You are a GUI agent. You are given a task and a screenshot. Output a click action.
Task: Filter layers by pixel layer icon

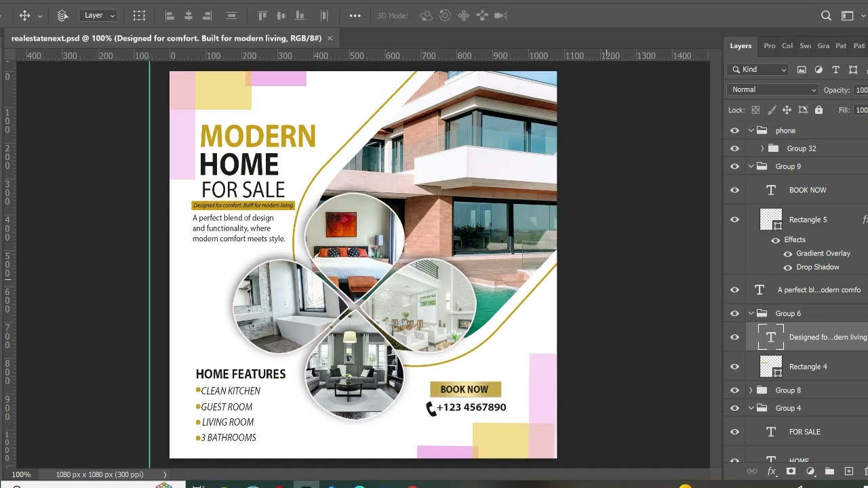(x=802, y=70)
